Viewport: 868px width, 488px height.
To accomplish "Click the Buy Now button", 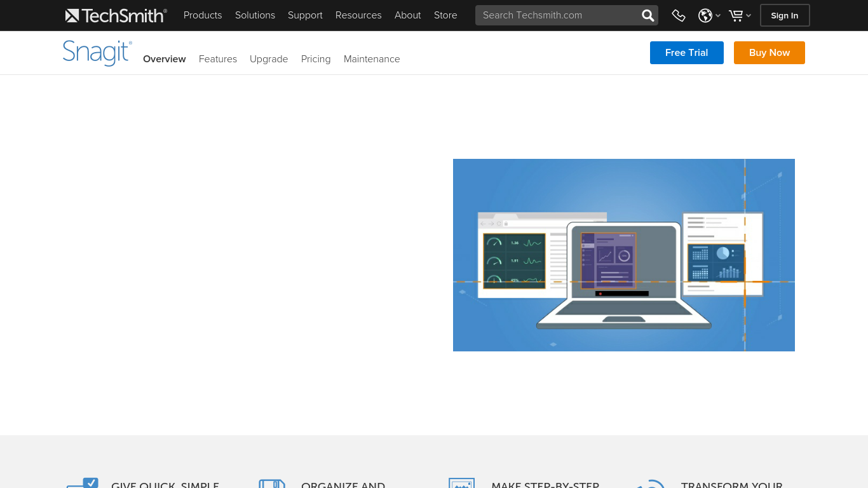I will tap(770, 53).
